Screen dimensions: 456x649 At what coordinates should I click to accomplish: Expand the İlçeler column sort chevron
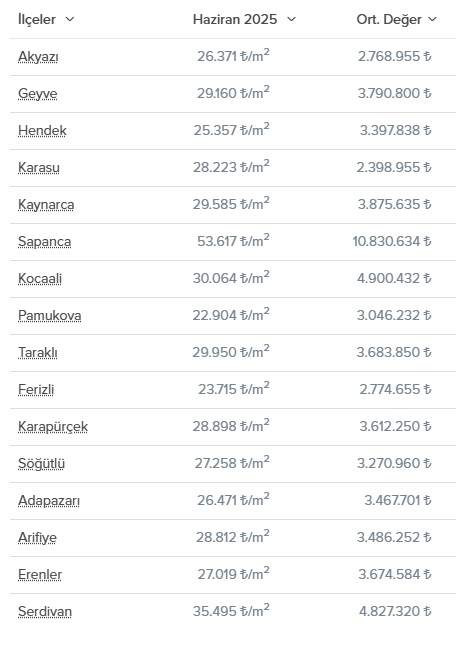(x=70, y=19)
